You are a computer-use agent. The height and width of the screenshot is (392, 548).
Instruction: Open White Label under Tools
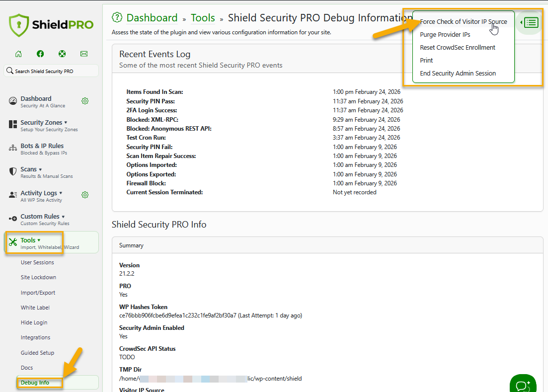35,308
